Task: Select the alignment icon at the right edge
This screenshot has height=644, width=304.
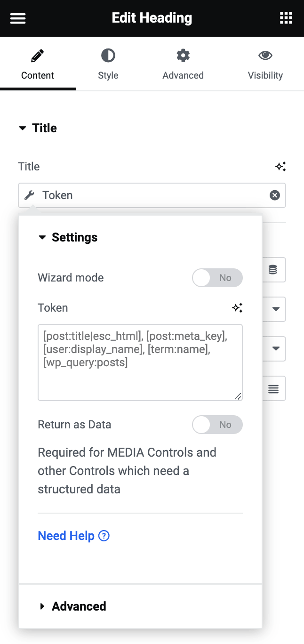Action: [x=274, y=388]
